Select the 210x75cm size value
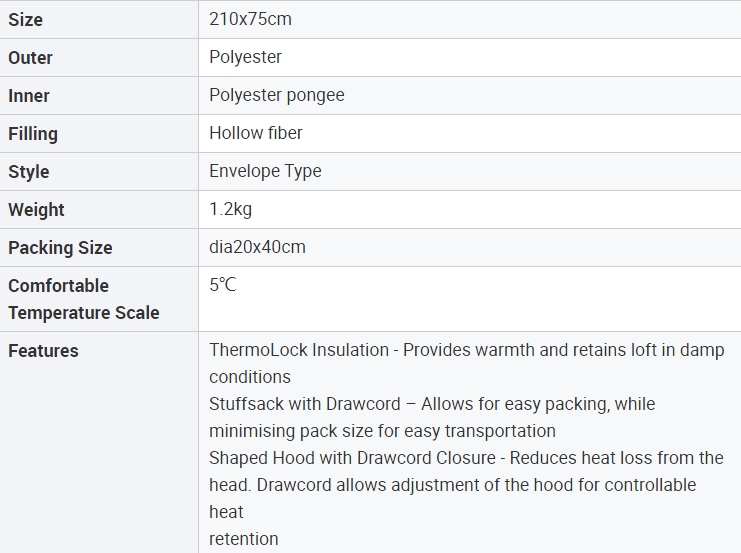The width and height of the screenshot is (741, 553). pyautogui.click(x=250, y=19)
